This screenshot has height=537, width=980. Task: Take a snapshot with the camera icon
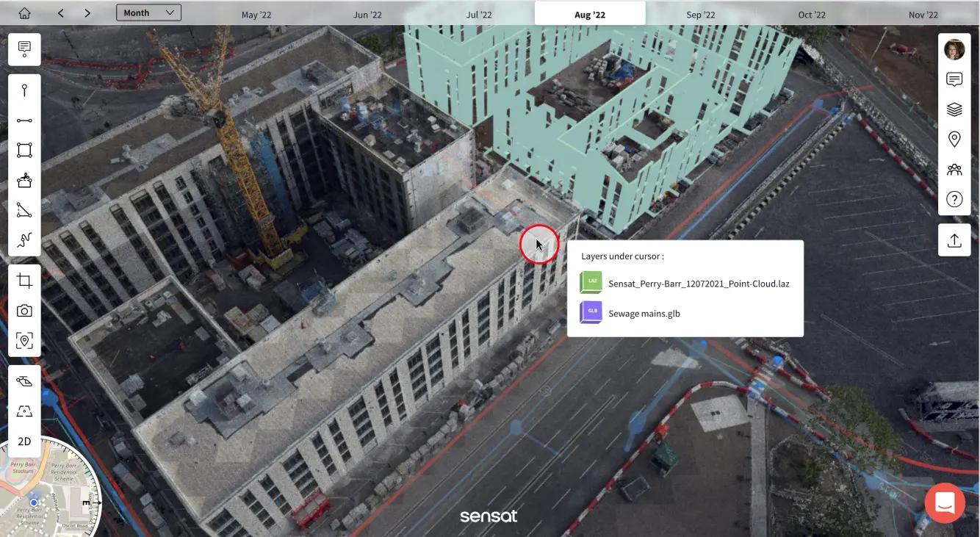[24, 311]
